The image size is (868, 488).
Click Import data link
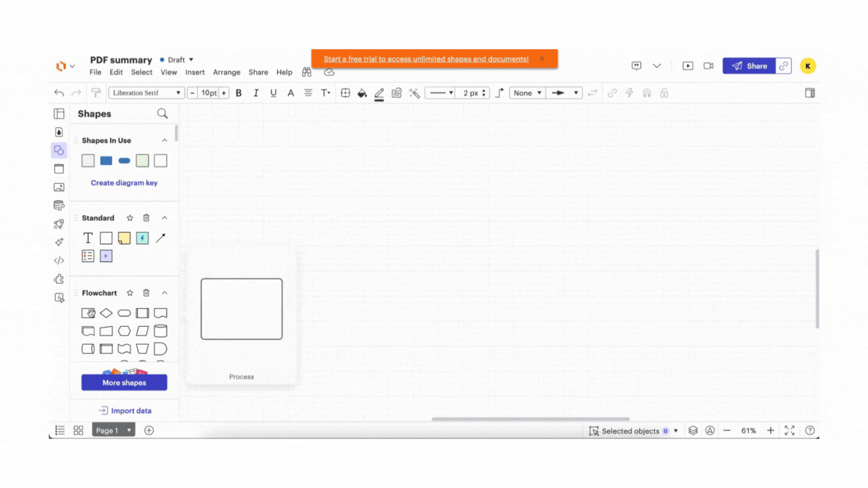click(x=125, y=410)
